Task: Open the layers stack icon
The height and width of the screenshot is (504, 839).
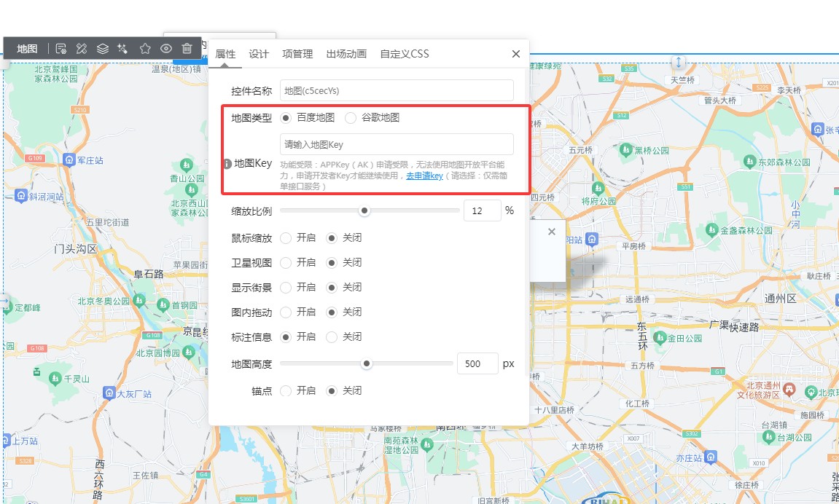Action: [103, 49]
